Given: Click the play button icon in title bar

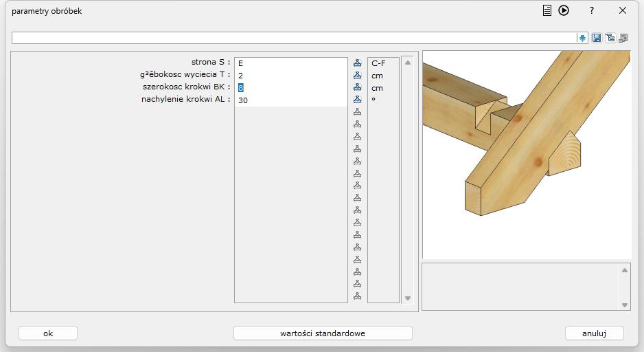Looking at the screenshot, I should click(x=564, y=11).
